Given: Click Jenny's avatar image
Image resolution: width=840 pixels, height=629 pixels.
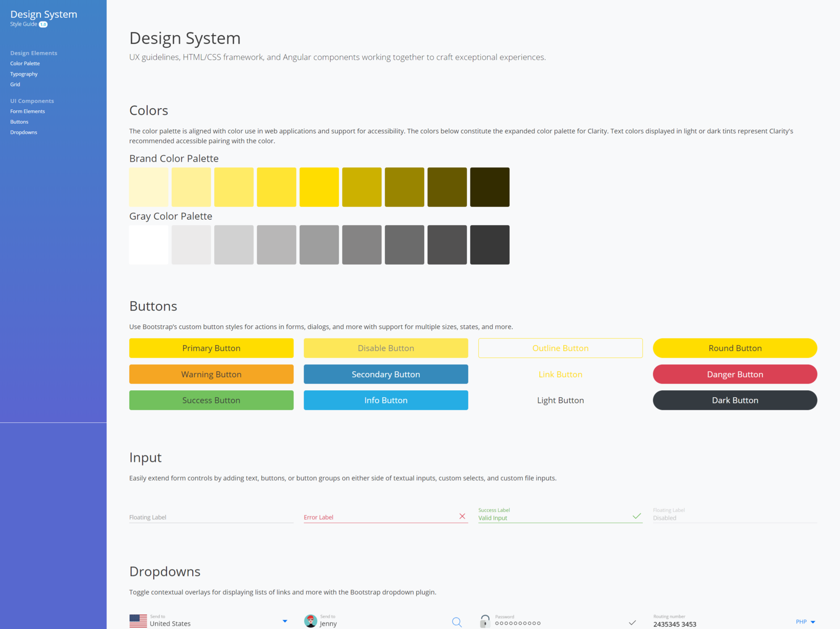Looking at the screenshot, I should tap(310, 621).
